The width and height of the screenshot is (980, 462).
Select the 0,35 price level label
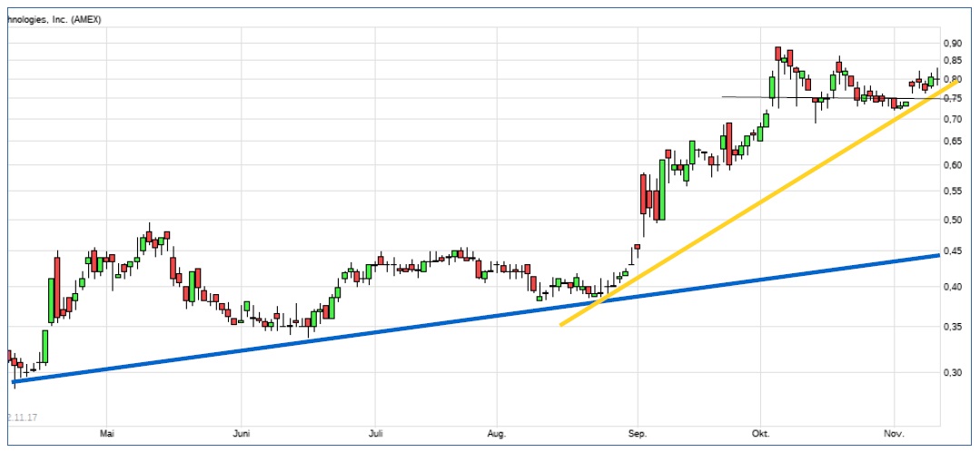click(952, 327)
